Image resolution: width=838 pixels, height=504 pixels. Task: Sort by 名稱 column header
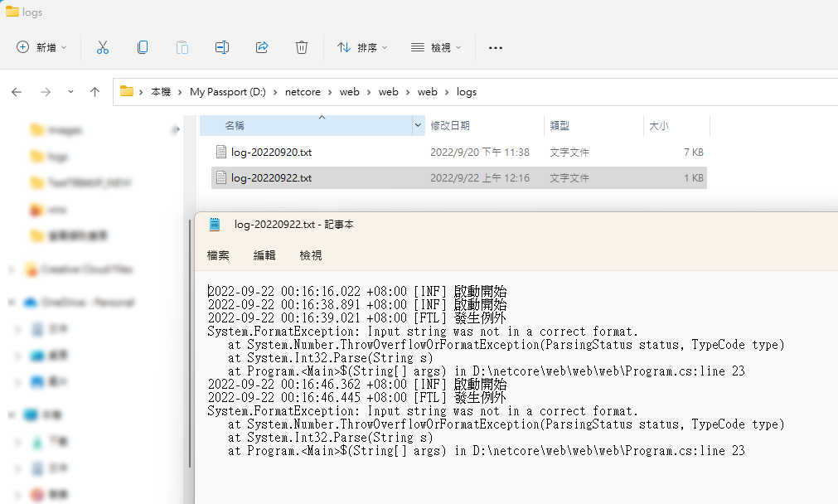306,126
